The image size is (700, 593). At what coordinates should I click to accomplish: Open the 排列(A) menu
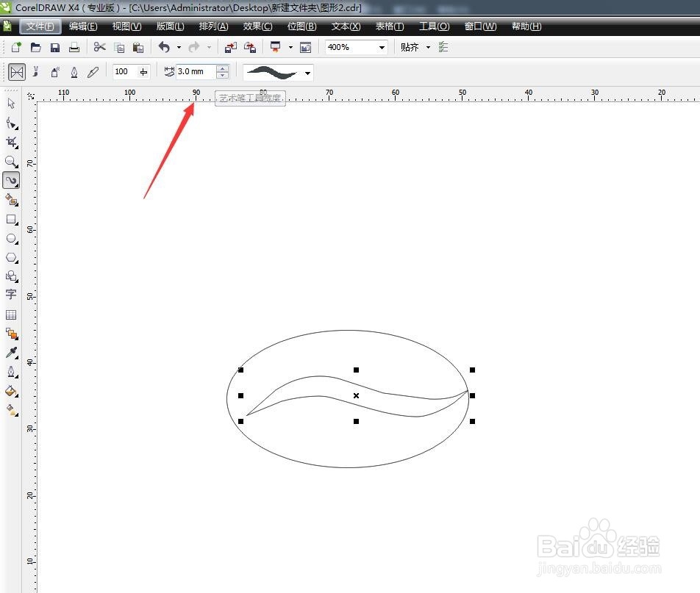(213, 26)
